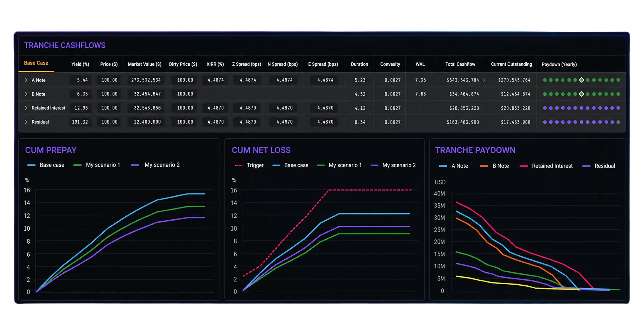This screenshot has width=644, height=322.
Task: Click B Note total cashflow $34,464,874
Action: 464,94
